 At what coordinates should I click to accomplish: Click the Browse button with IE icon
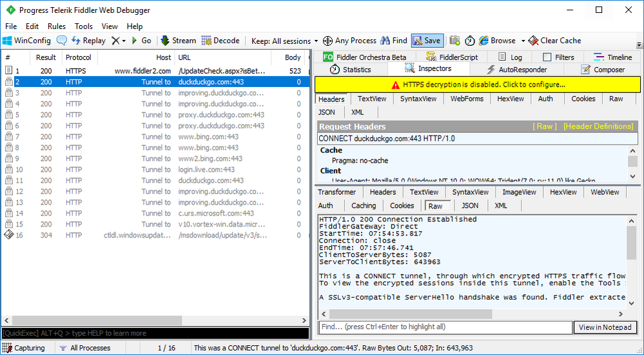tap(498, 41)
